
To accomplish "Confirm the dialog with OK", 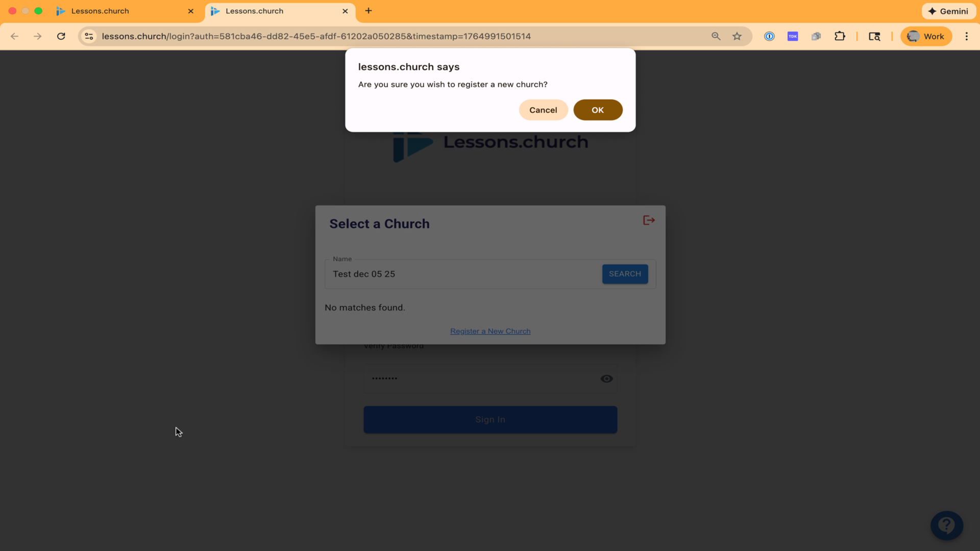I will pos(598,110).
